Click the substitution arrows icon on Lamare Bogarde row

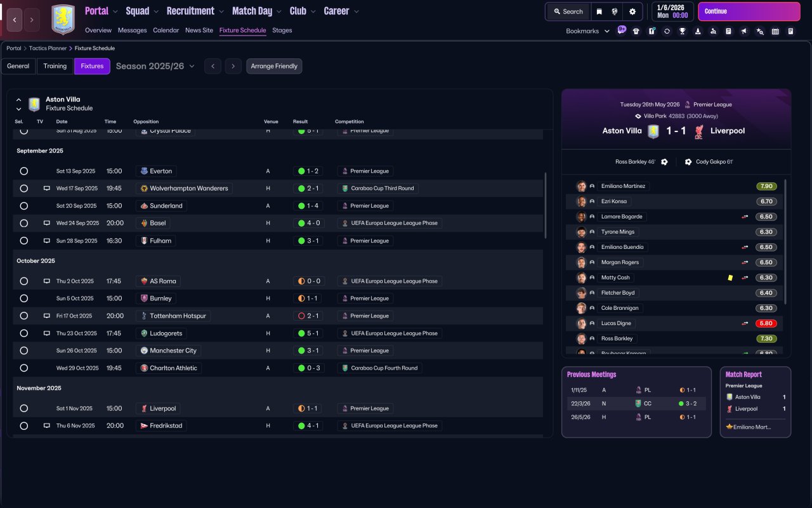point(745,217)
